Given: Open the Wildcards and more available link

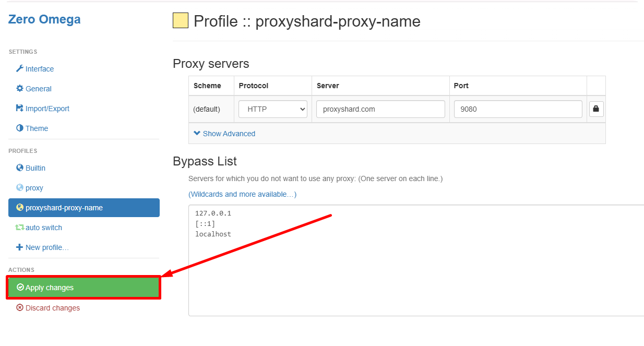Looking at the screenshot, I should pyautogui.click(x=242, y=194).
